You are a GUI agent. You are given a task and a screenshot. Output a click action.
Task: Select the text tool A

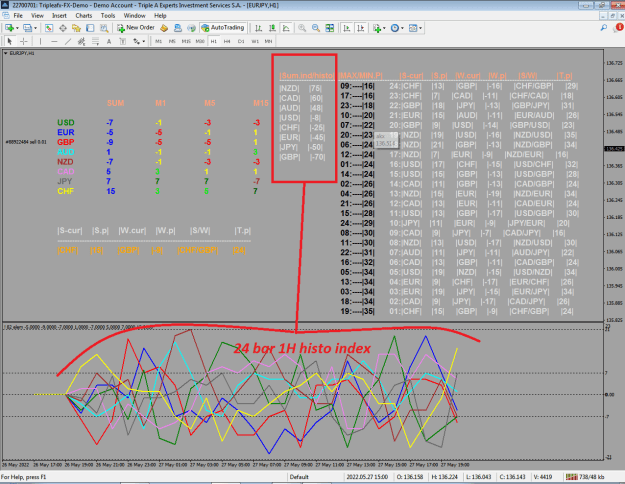point(109,41)
